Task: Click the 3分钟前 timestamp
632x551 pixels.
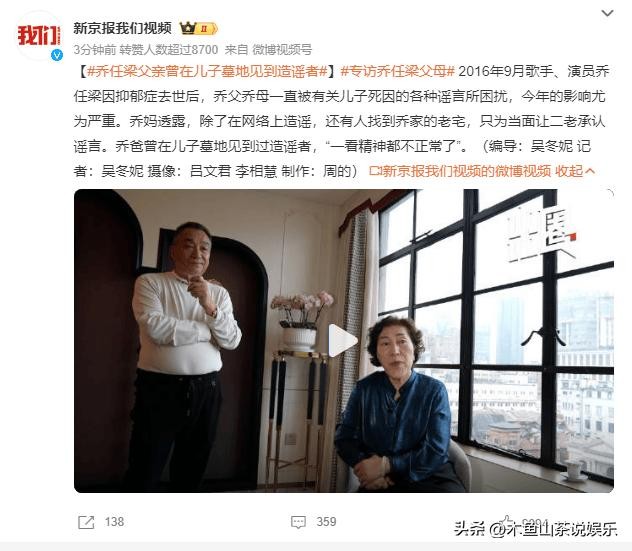Action: click(x=94, y=50)
